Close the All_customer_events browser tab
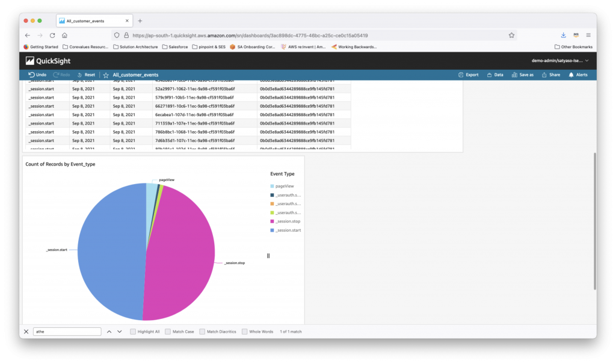The height and width of the screenshot is (364, 616). point(127,21)
